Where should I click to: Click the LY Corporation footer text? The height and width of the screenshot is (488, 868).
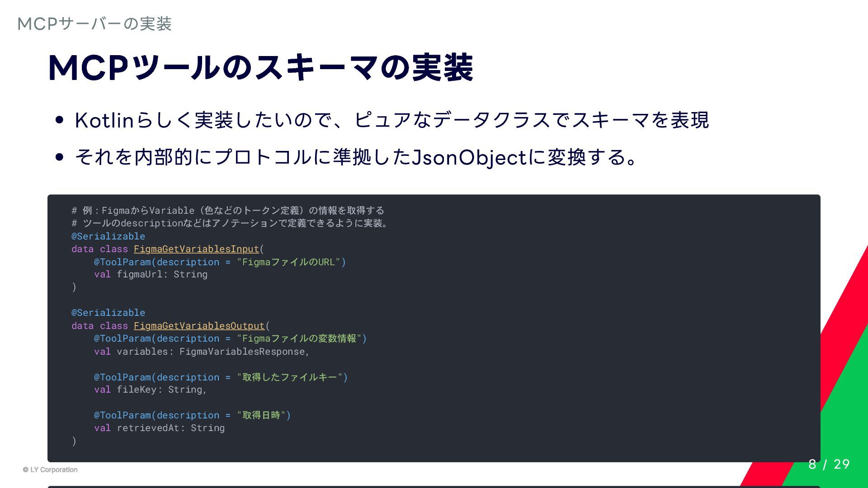(54, 470)
